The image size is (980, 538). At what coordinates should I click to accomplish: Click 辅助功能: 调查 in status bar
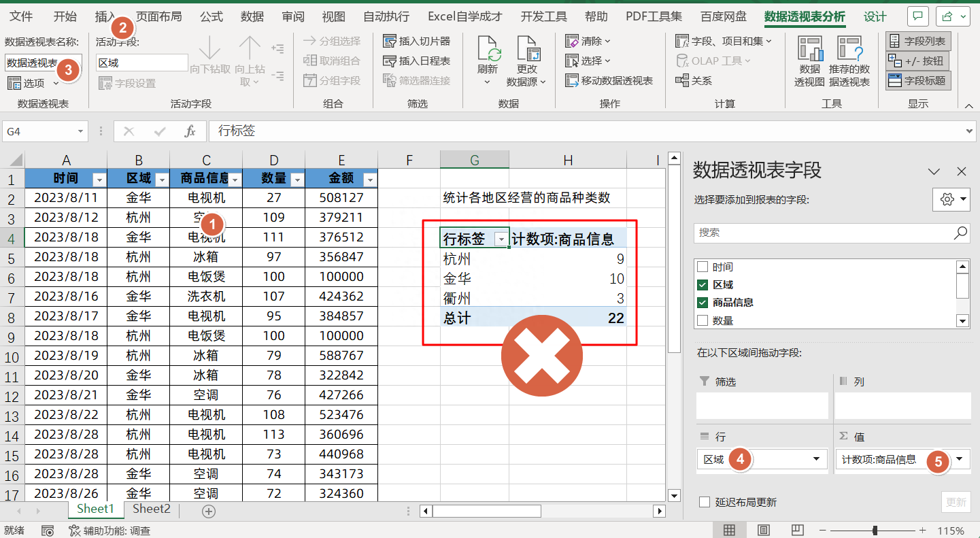point(109,531)
